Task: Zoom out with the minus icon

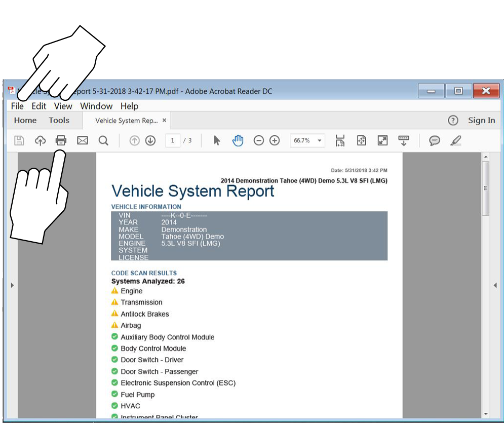Action: click(259, 140)
